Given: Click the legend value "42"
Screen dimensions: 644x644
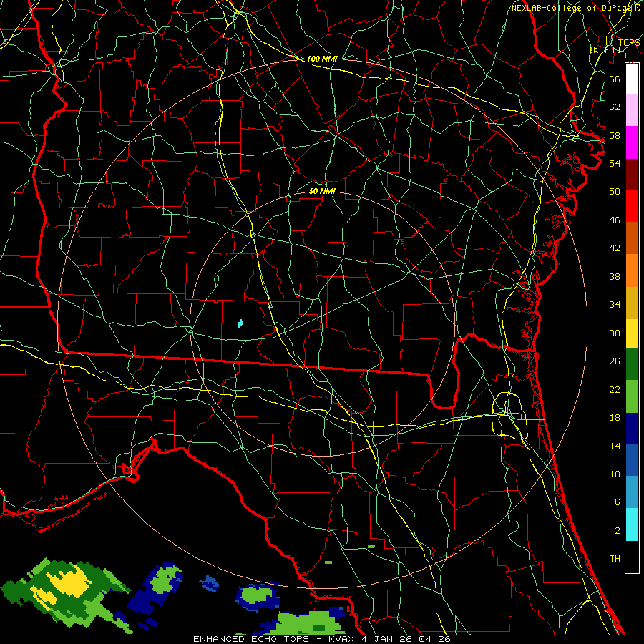Looking at the screenshot, I should click(615, 248).
